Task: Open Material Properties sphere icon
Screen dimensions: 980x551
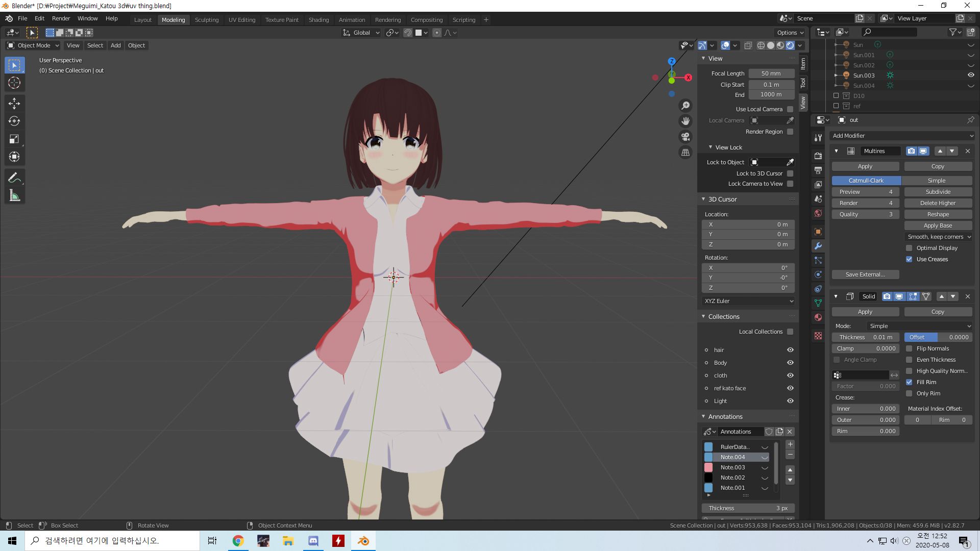Action: [818, 317]
